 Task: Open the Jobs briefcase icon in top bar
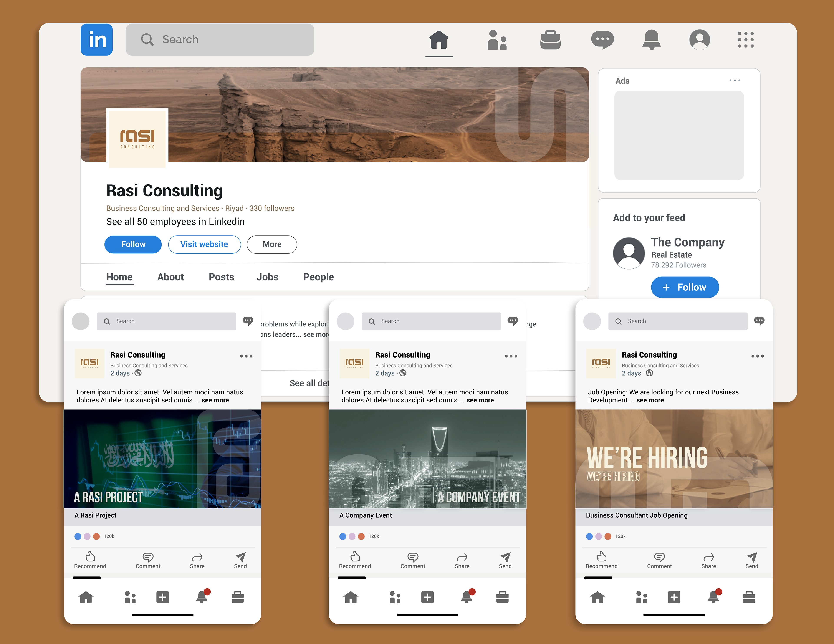[550, 40]
